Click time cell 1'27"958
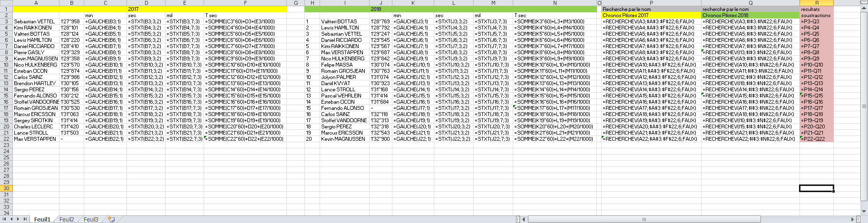 click(72, 21)
